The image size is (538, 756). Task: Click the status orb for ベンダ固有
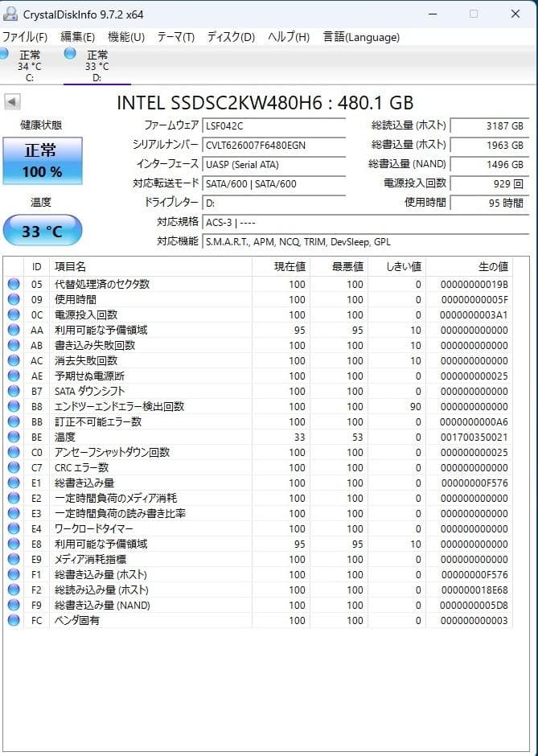[14, 621]
